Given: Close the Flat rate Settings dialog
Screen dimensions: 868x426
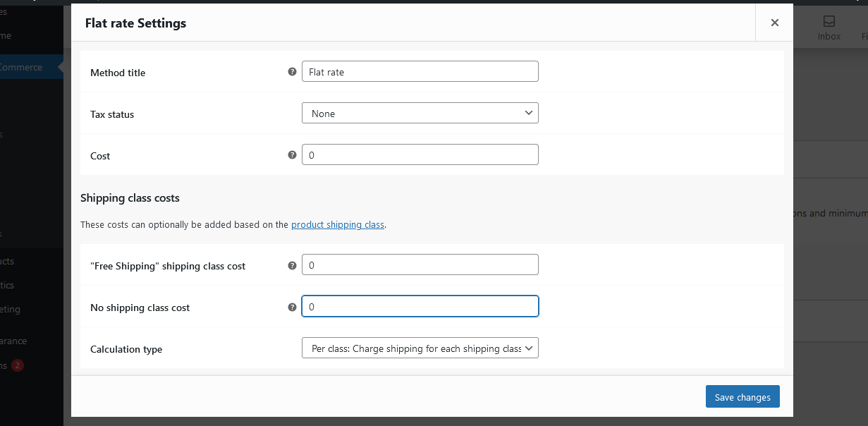Looking at the screenshot, I should tap(774, 23).
